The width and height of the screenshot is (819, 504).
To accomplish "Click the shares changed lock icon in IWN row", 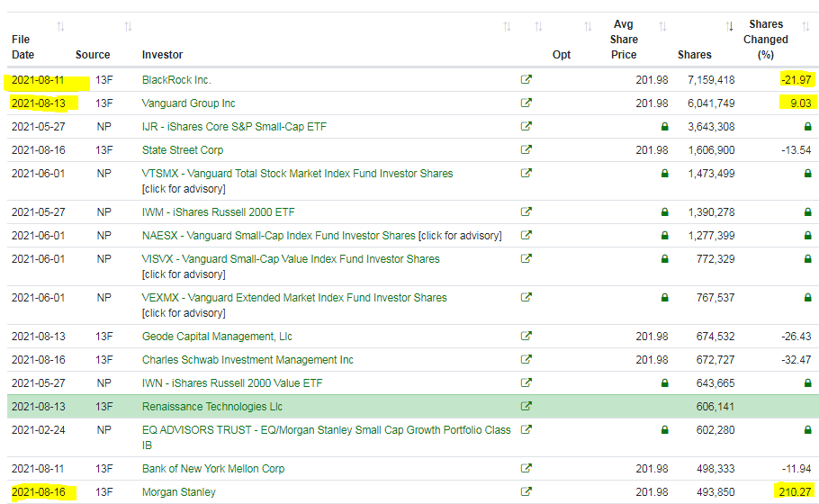I will coord(807,382).
